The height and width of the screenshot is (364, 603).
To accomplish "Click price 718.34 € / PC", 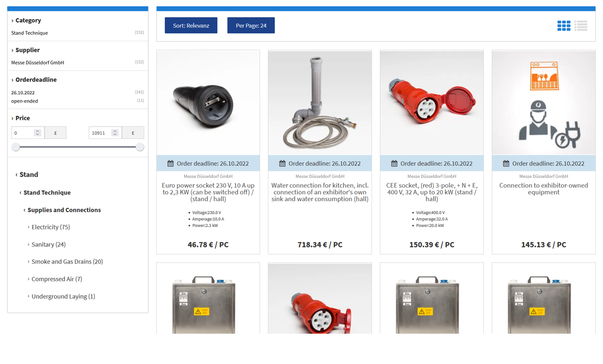I will click(320, 245).
